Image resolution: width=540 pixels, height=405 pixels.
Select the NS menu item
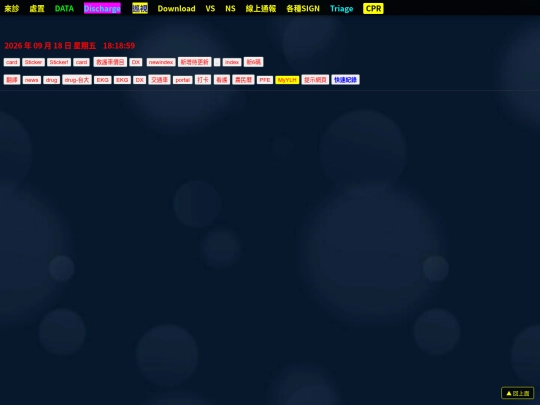tap(230, 9)
